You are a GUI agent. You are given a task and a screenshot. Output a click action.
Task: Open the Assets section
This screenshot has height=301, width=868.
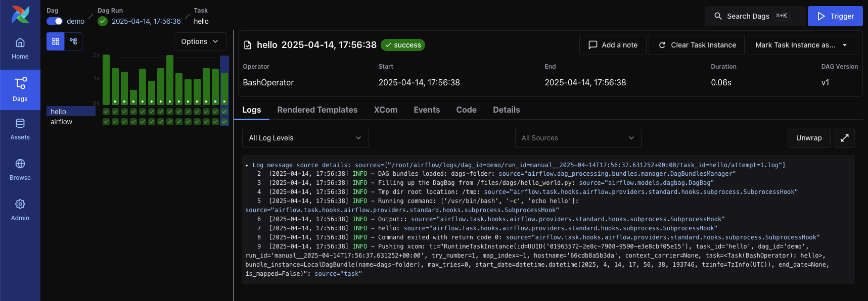pyautogui.click(x=20, y=129)
